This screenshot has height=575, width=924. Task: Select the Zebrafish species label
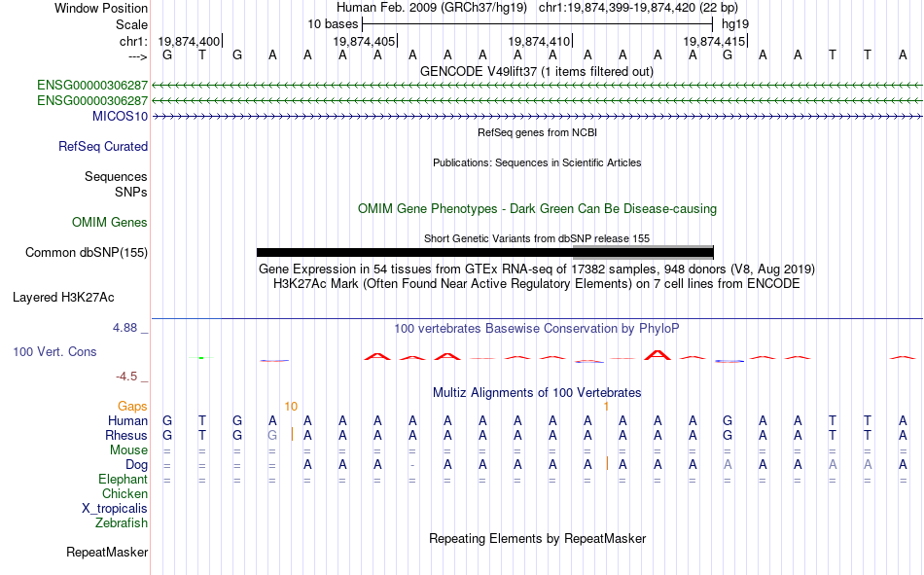click(122, 522)
